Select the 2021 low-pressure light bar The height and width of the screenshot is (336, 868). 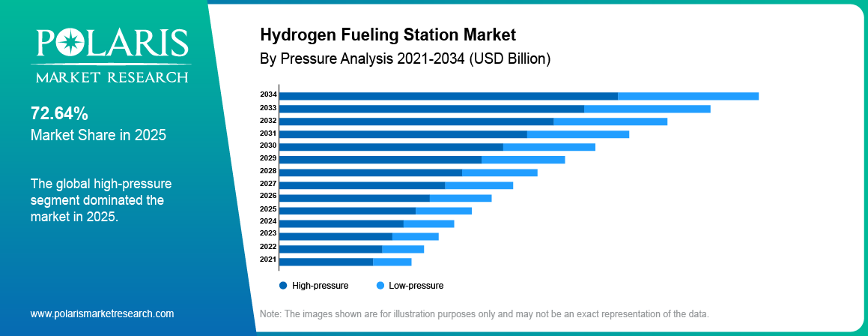coord(392,262)
